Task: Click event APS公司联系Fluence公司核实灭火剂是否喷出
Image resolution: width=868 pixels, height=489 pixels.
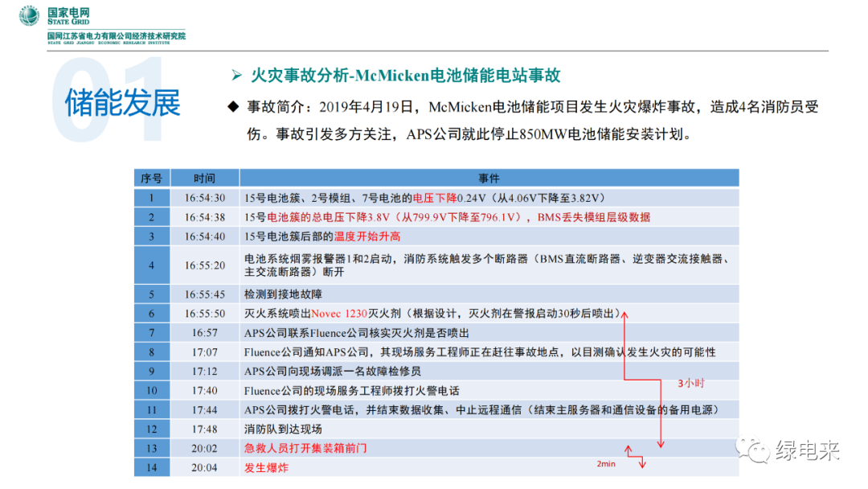Action: (x=357, y=334)
